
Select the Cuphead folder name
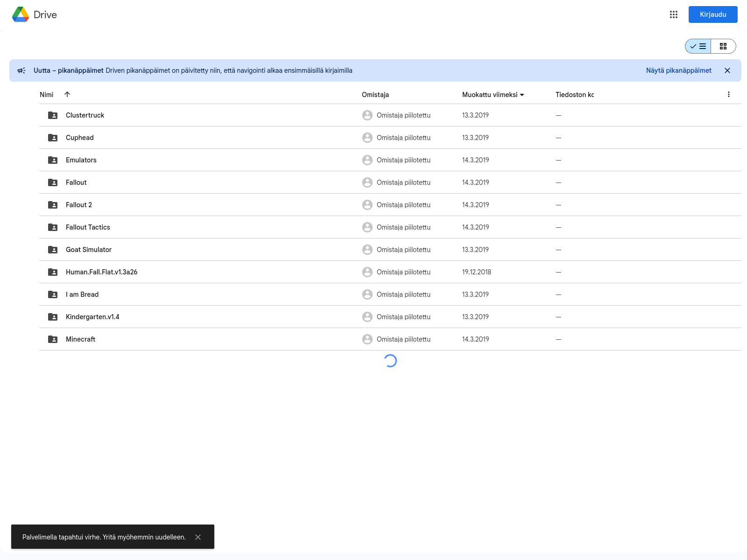coord(80,138)
